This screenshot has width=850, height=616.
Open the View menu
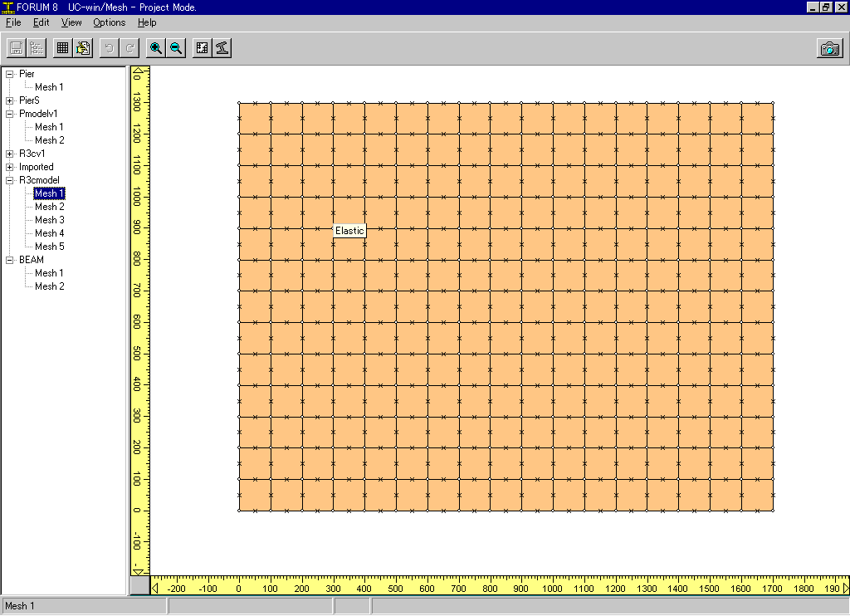[x=71, y=22]
